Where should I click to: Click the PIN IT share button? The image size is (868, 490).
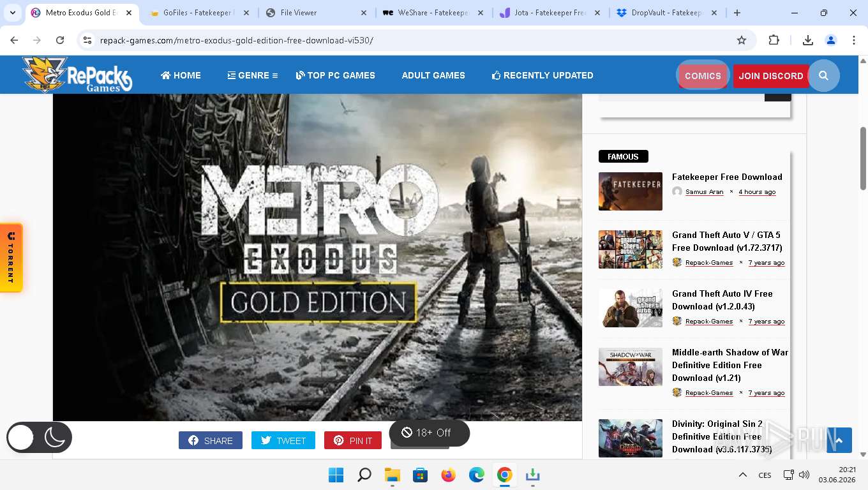353,440
